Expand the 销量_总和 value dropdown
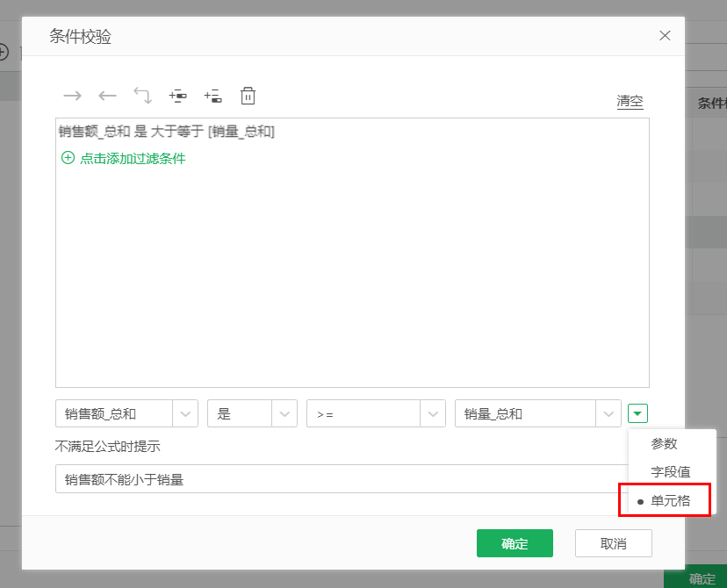Screen dimensions: 727x588 [608, 413]
